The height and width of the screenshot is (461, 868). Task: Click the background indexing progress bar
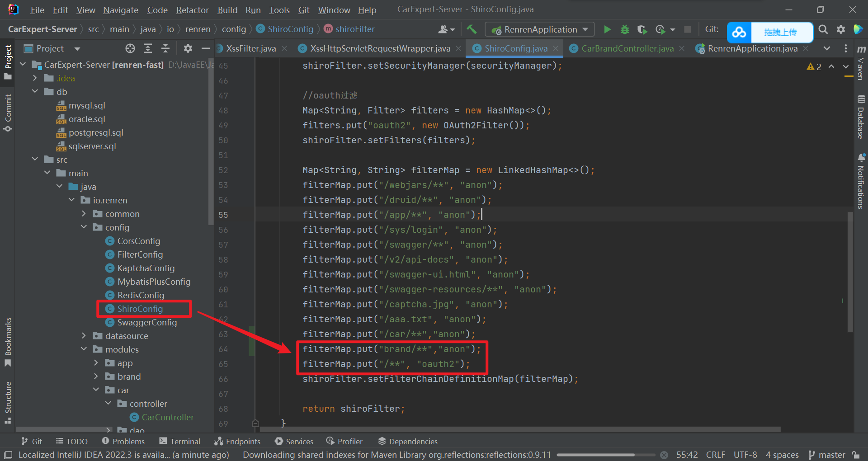pyautogui.click(x=606, y=455)
